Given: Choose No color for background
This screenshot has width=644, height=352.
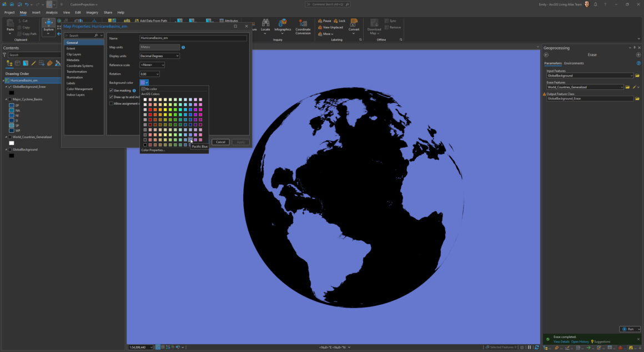Looking at the screenshot, I should (149, 89).
